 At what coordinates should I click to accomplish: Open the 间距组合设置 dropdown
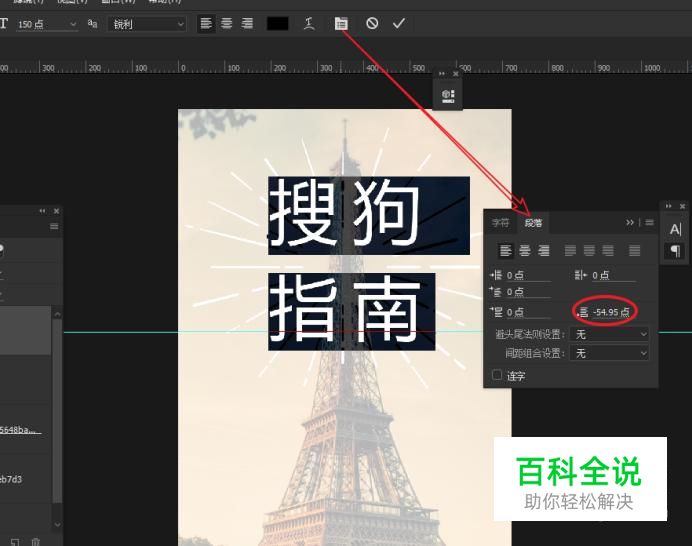(609, 353)
